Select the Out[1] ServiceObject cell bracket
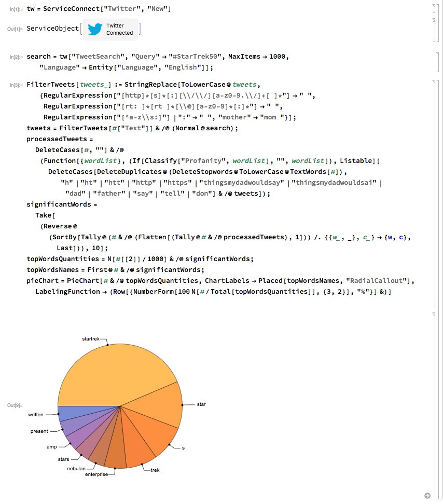This screenshot has width=443, height=504. 434,29
